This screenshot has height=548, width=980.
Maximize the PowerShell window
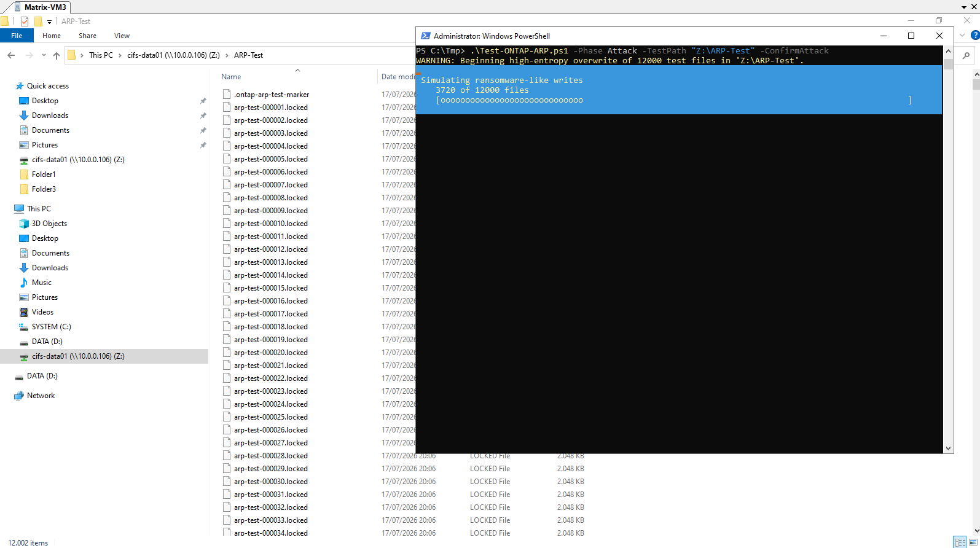tap(911, 36)
